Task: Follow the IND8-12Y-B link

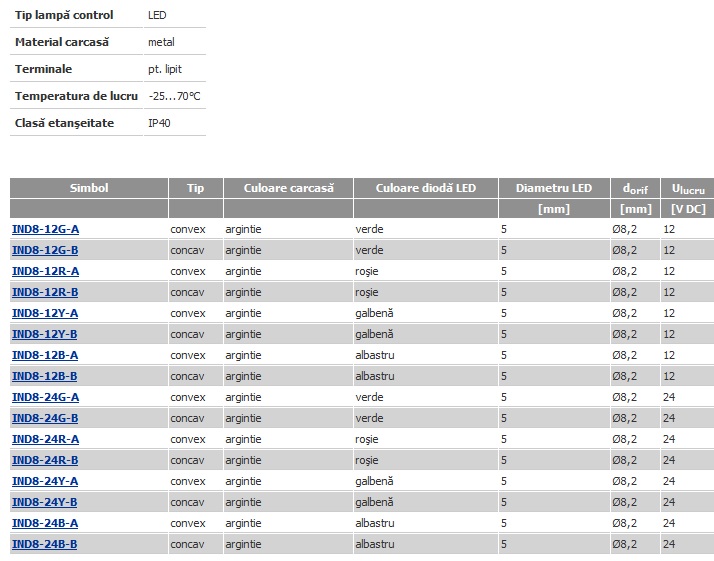Action: pyautogui.click(x=45, y=334)
